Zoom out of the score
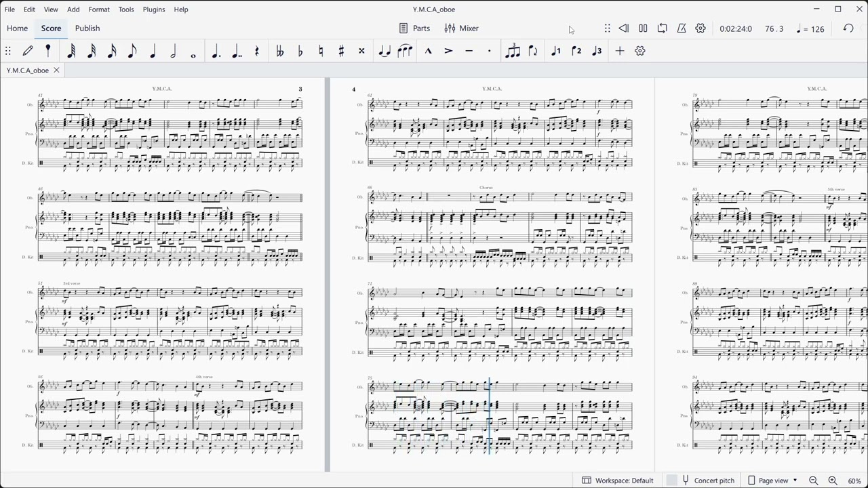The height and width of the screenshot is (488, 868). tap(814, 481)
